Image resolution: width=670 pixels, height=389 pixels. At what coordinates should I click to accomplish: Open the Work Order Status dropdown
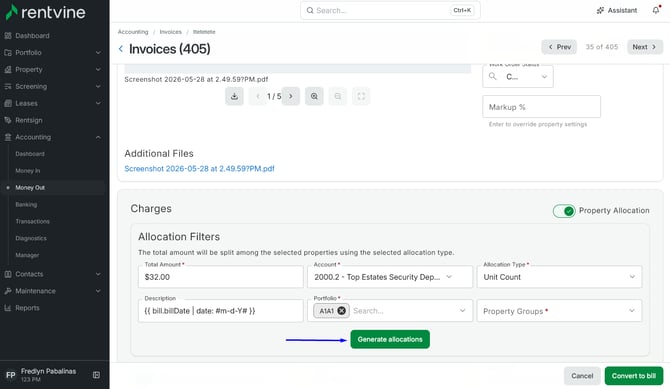tap(518, 77)
